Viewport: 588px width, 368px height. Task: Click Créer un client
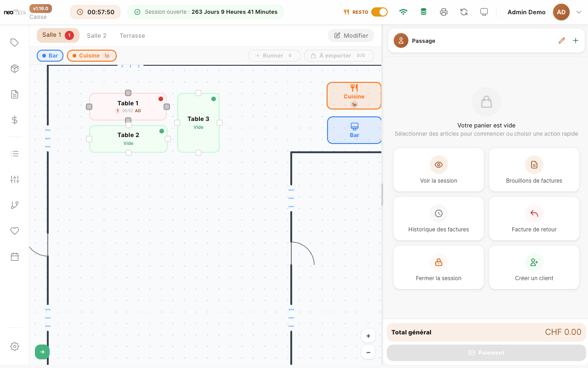[534, 267]
